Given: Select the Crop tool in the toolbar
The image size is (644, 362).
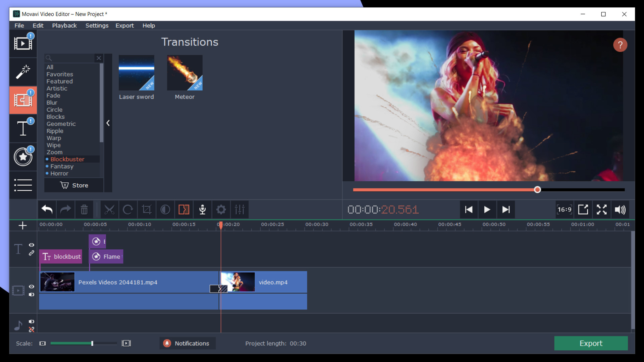Looking at the screenshot, I should (x=147, y=209).
